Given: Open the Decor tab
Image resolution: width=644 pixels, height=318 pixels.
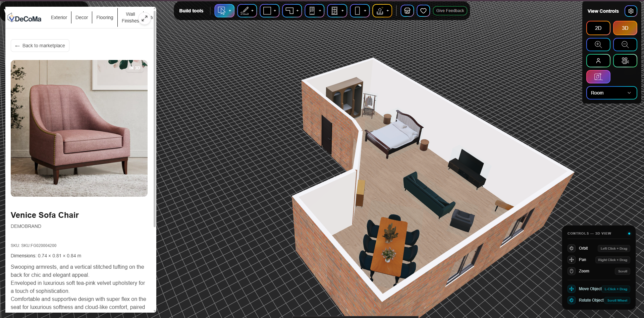Looking at the screenshot, I should (82, 17).
